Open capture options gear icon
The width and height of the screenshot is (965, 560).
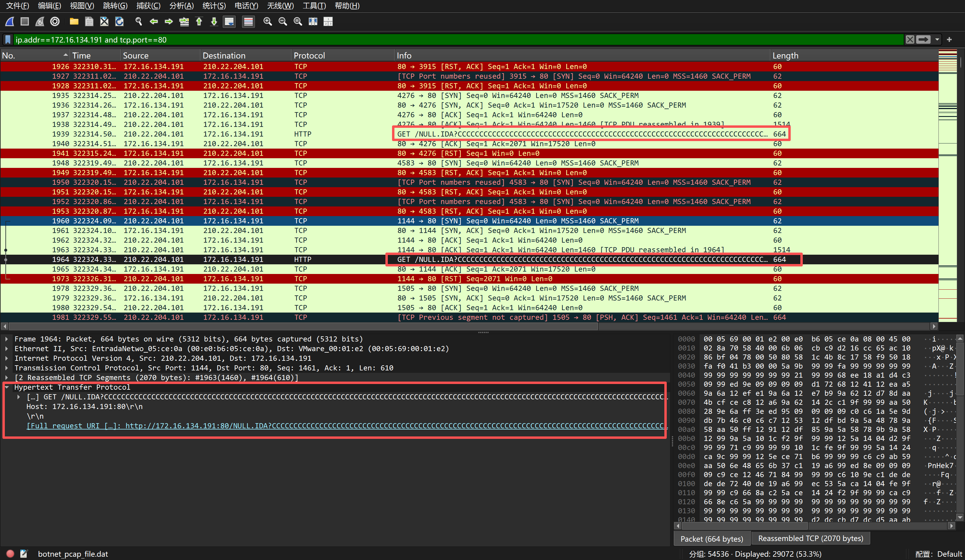click(x=55, y=22)
